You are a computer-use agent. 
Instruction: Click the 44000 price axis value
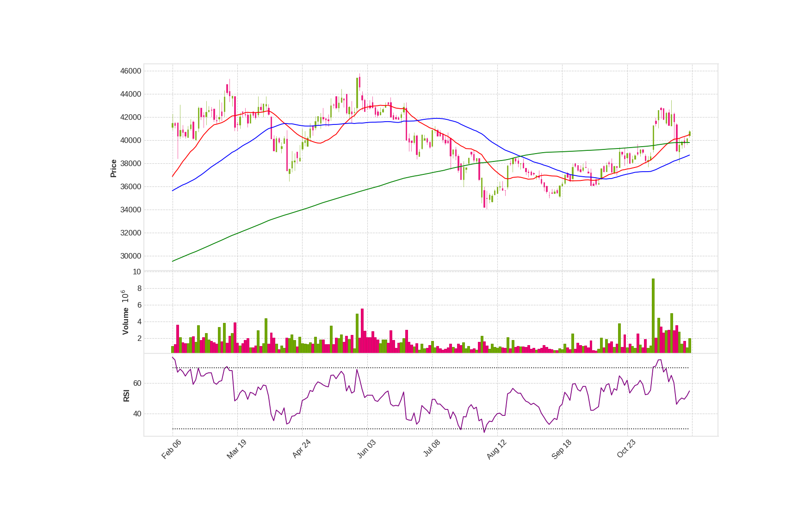click(x=130, y=94)
